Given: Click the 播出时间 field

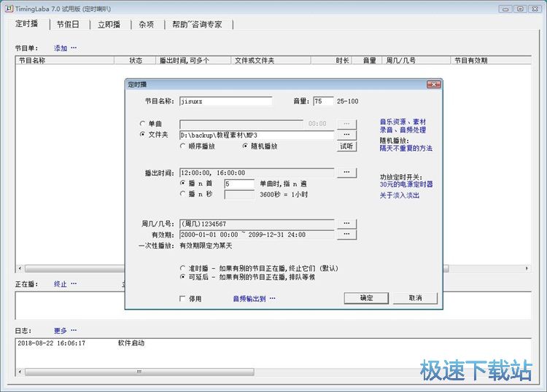Looking at the screenshot, I should 257,173.
